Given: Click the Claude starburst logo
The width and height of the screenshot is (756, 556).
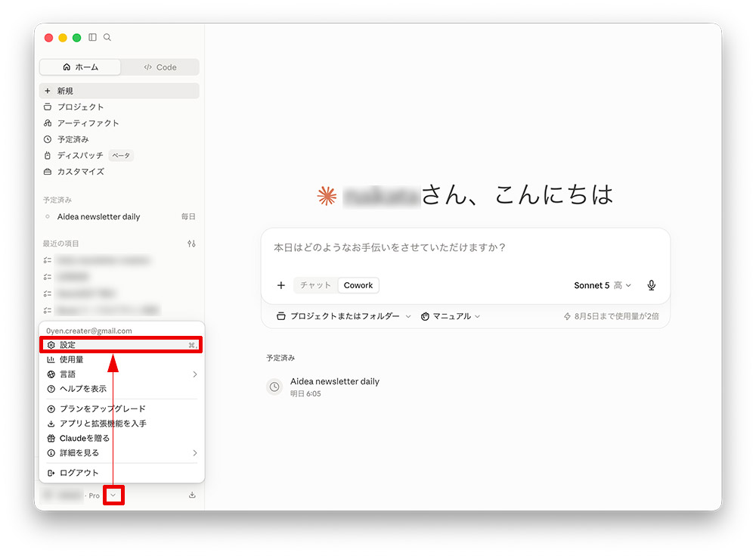Looking at the screenshot, I should click(x=327, y=196).
